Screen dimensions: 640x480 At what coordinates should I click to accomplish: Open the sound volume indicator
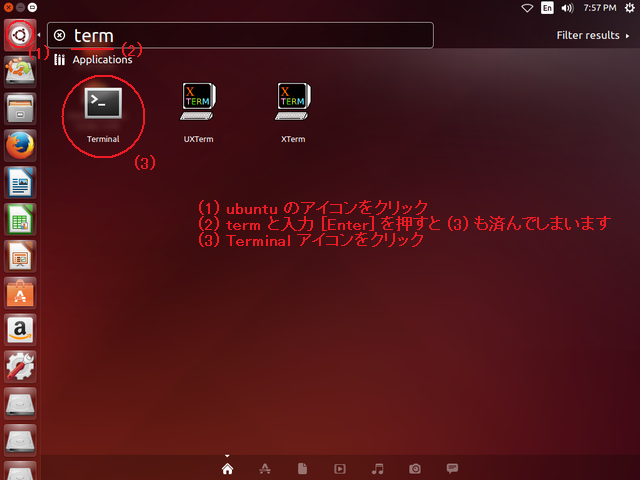567,8
